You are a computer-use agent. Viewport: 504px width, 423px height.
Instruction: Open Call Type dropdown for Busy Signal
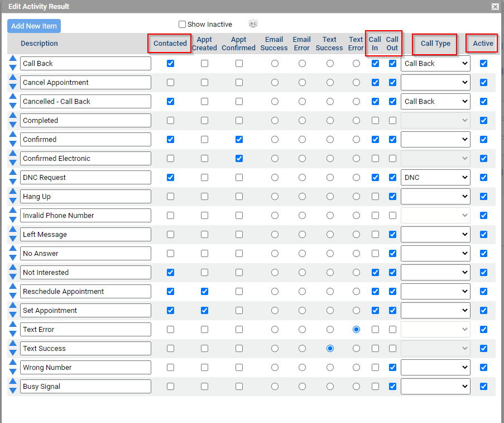(435, 386)
